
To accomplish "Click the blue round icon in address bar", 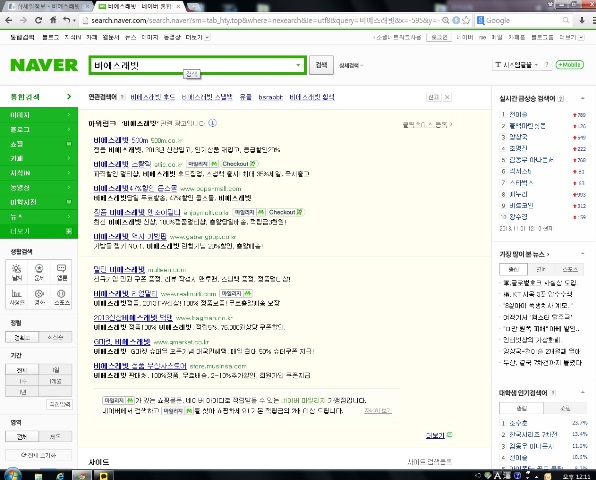I will point(456,21).
